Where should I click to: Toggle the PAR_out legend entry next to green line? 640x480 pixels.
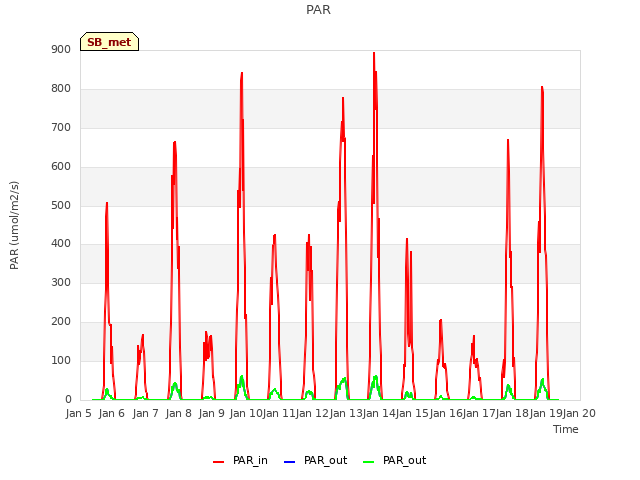click(394, 461)
